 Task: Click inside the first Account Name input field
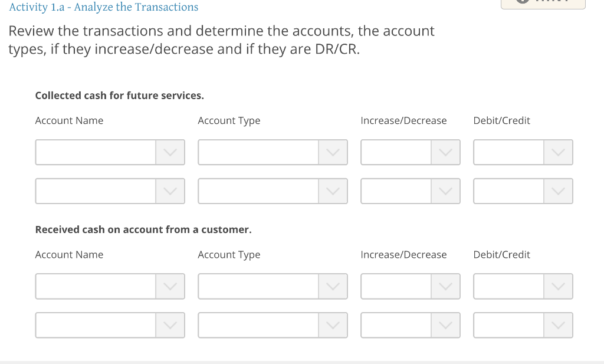(94, 152)
